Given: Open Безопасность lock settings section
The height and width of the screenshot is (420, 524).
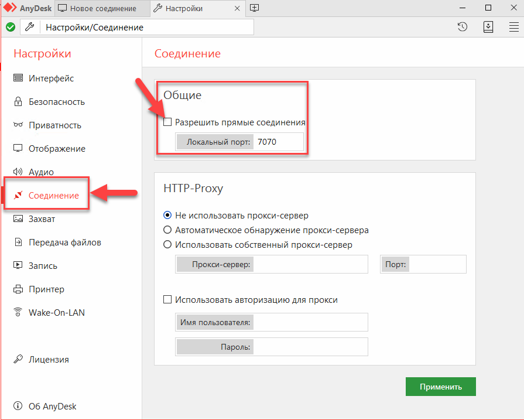Looking at the screenshot, I should (49, 102).
